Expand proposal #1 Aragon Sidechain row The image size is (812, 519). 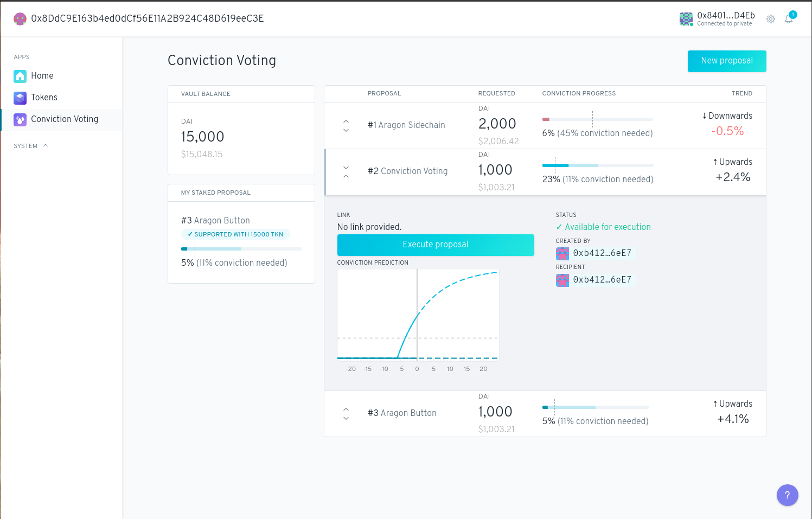(x=346, y=126)
